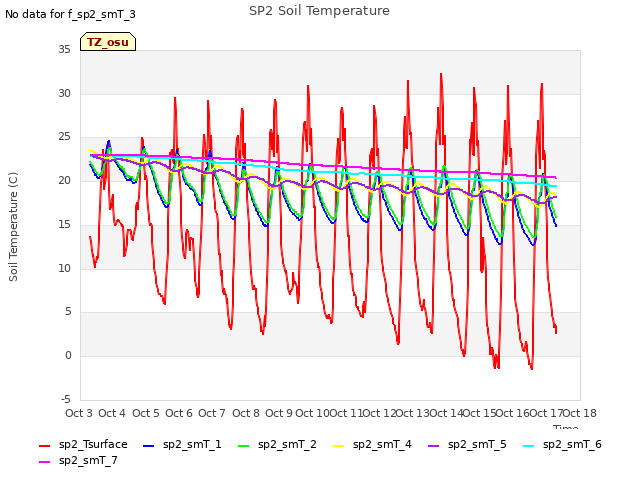
Task: Click the green sp2_smT_2 legend swatch
Action: [x=243, y=446]
